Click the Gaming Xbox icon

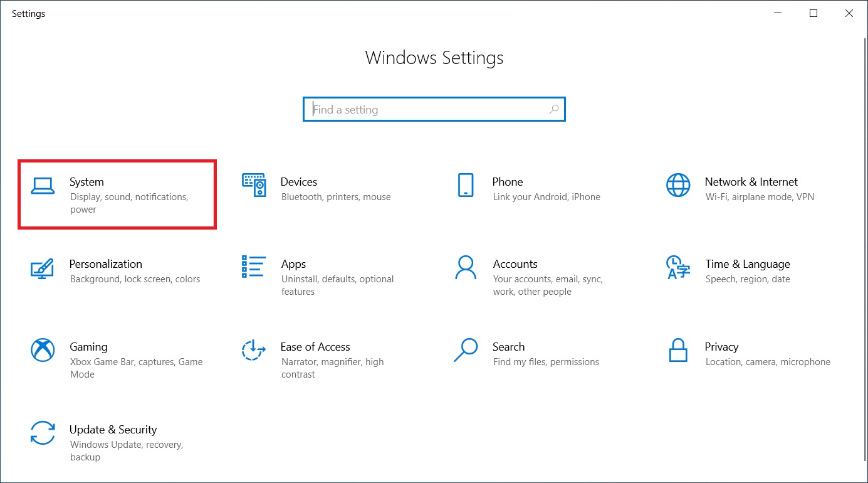43,350
